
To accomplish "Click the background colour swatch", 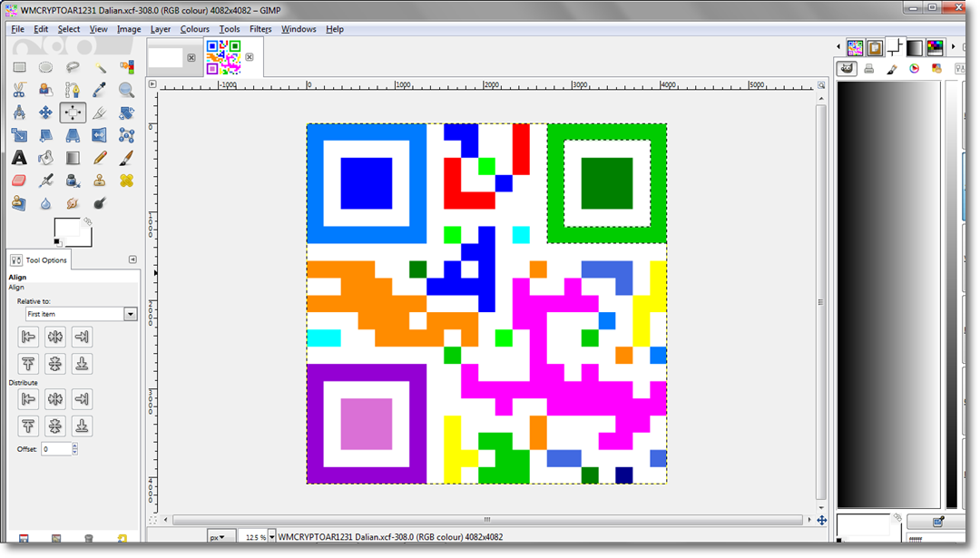I will (x=85, y=240).
